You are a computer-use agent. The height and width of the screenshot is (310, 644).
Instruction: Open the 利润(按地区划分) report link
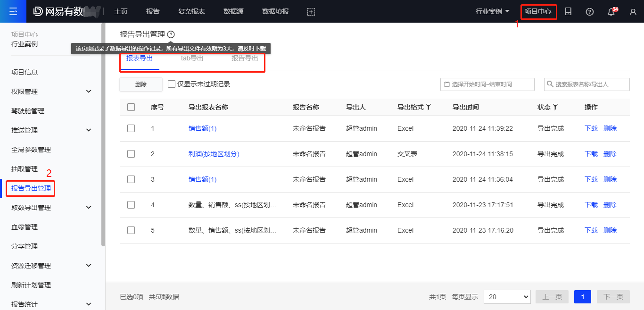[214, 154]
